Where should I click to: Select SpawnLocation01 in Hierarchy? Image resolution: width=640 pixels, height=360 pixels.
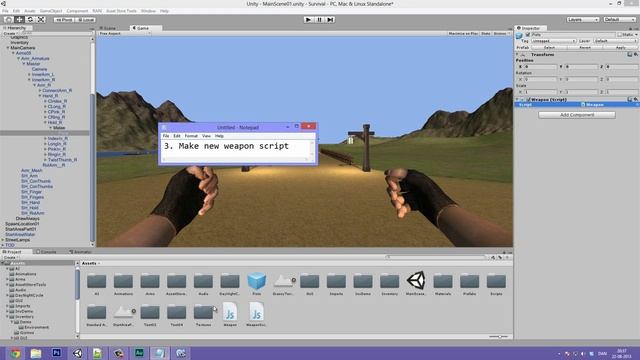pos(22,224)
